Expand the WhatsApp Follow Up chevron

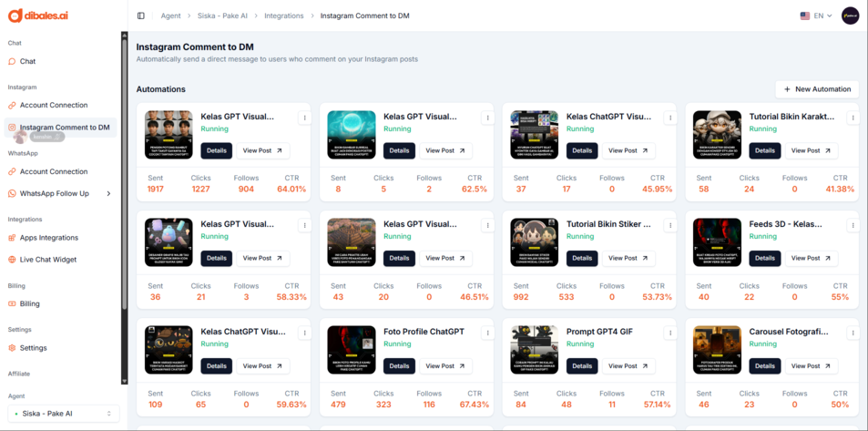click(x=108, y=193)
